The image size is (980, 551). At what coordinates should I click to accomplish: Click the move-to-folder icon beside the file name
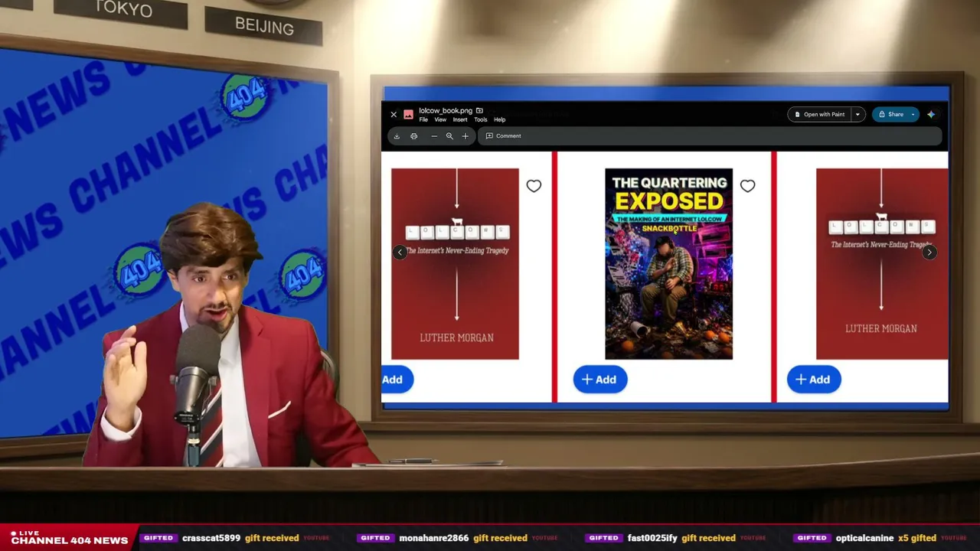click(x=479, y=110)
